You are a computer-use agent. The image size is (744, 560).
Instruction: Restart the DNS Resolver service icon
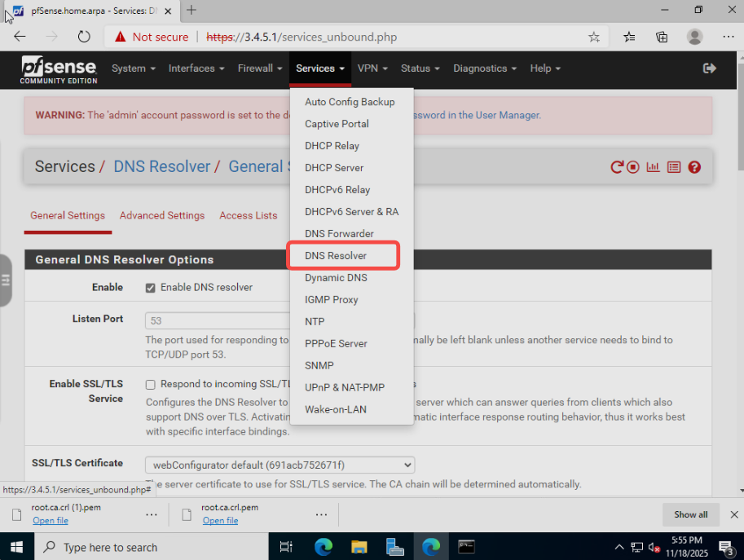click(x=616, y=167)
